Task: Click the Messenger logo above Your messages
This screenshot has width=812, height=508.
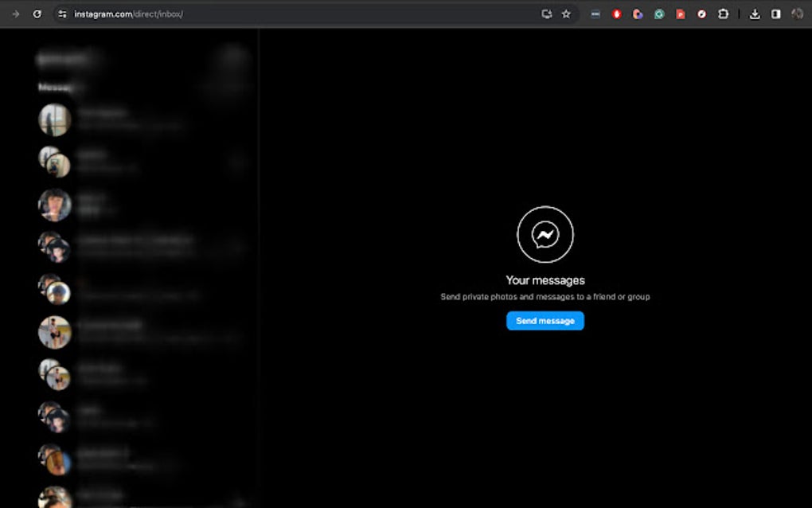Action: (545, 233)
